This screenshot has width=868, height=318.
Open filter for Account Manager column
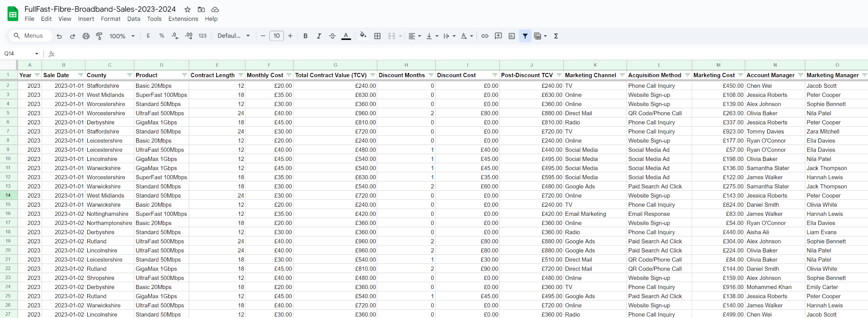[x=800, y=75]
